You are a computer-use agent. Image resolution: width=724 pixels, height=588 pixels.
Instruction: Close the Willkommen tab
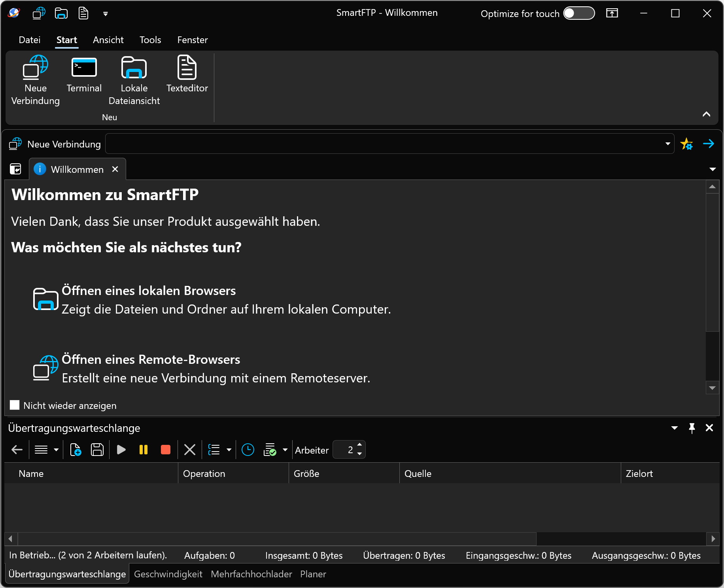click(x=115, y=169)
